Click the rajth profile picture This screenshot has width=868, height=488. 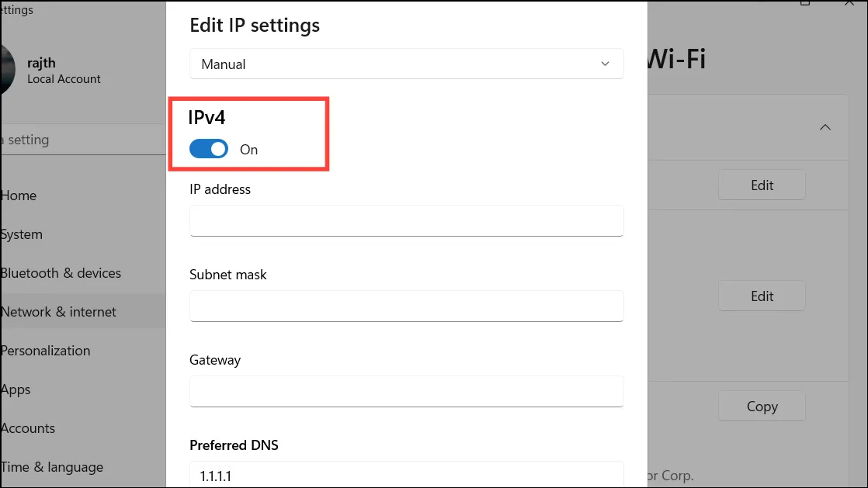point(6,70)
